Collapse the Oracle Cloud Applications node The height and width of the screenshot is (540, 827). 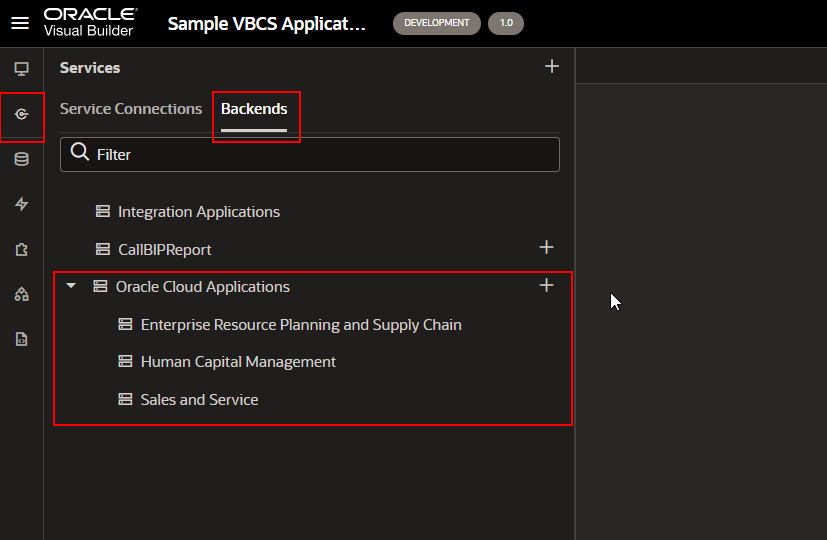71,286
